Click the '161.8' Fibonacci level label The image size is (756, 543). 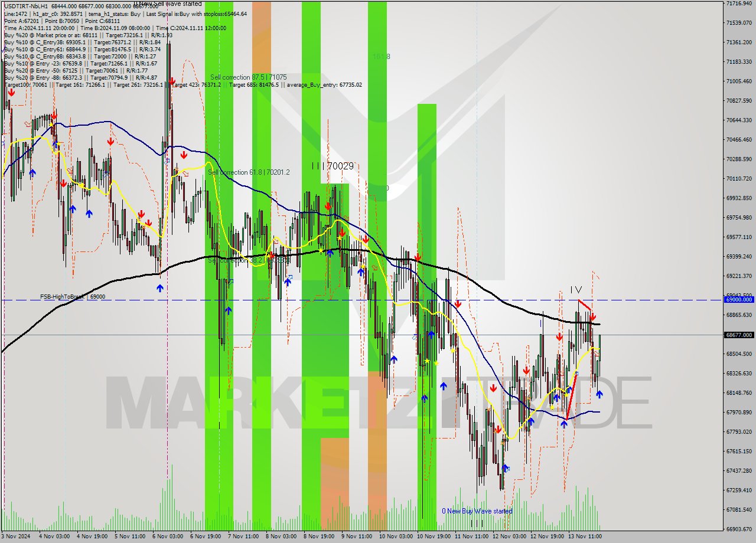click(x=382, y=57)
